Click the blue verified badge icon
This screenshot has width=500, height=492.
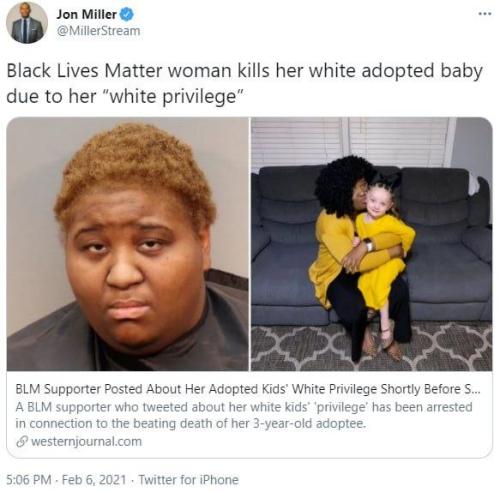[x=127, y=14]
